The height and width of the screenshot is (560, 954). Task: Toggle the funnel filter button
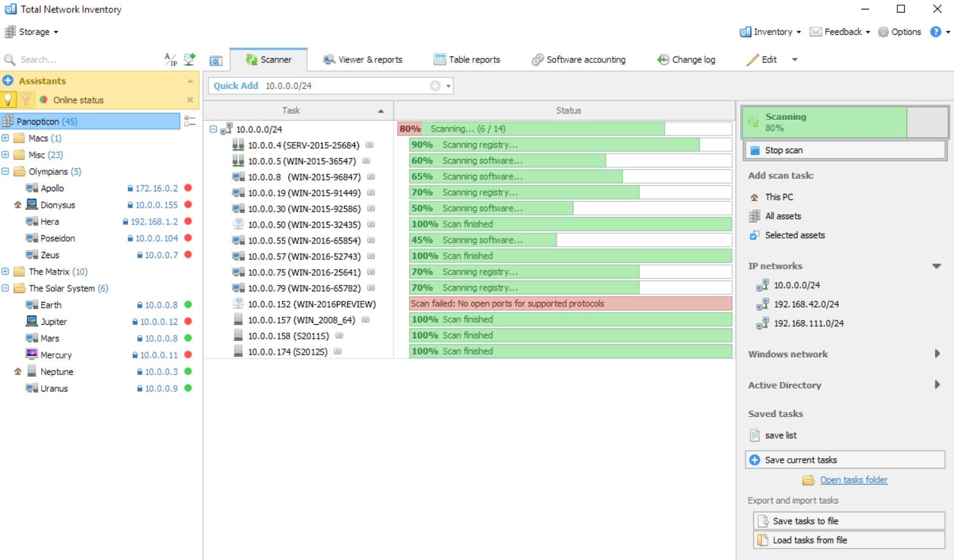pyautogui.click(x=25, y=100)
